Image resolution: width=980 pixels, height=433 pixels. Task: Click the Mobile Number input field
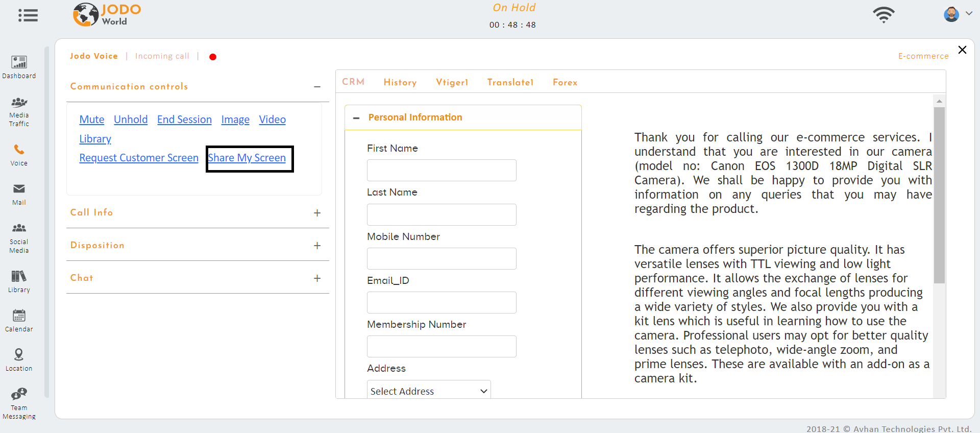point(442,258)
